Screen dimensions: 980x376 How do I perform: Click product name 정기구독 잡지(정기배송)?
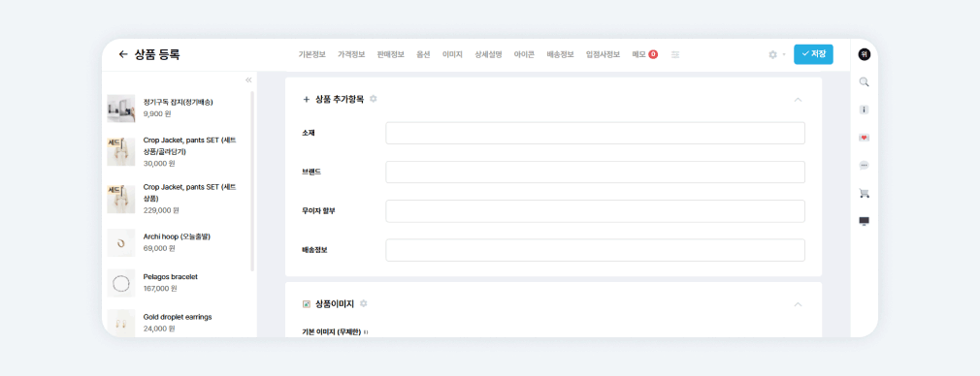[179, 102]
